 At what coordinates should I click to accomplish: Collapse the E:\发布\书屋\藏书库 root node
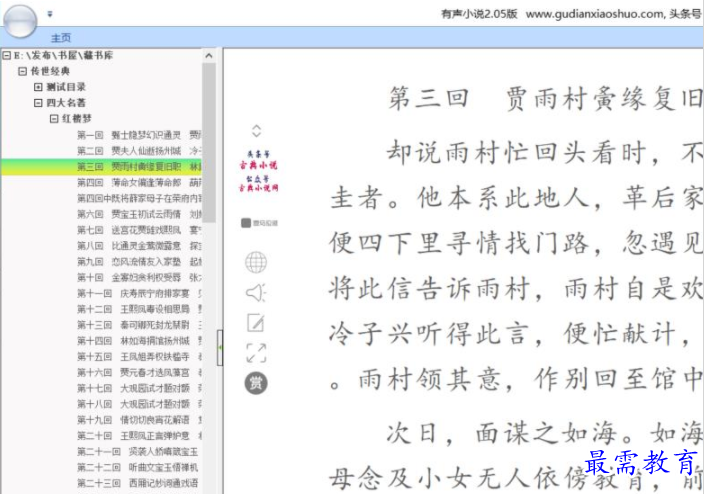point(7,55)
